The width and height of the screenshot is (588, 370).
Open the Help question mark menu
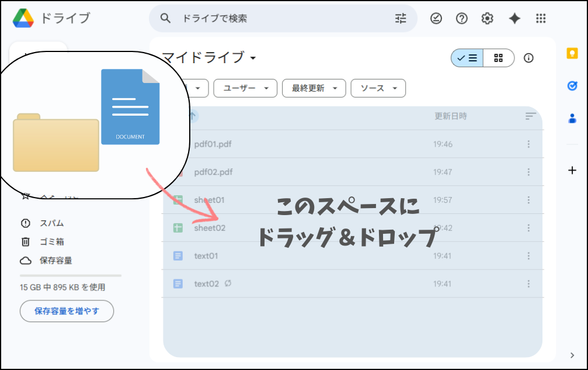(462, 18)
